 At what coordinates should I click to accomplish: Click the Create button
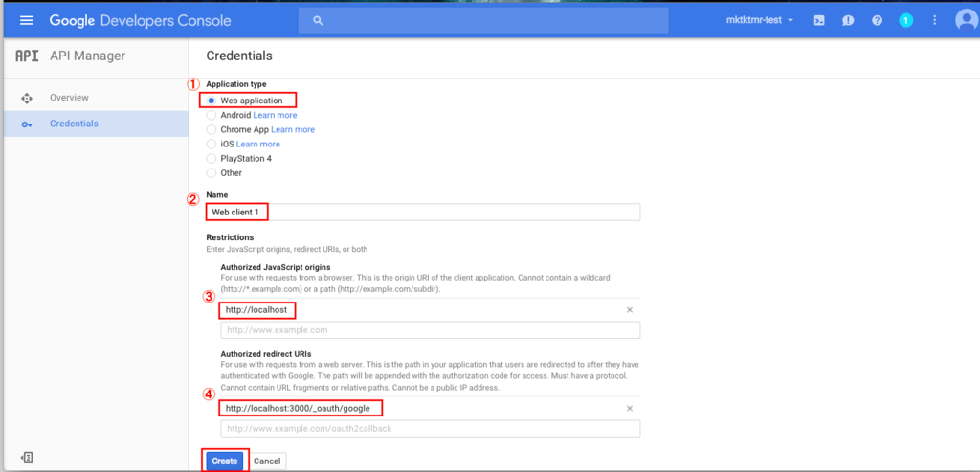[224, 461]
